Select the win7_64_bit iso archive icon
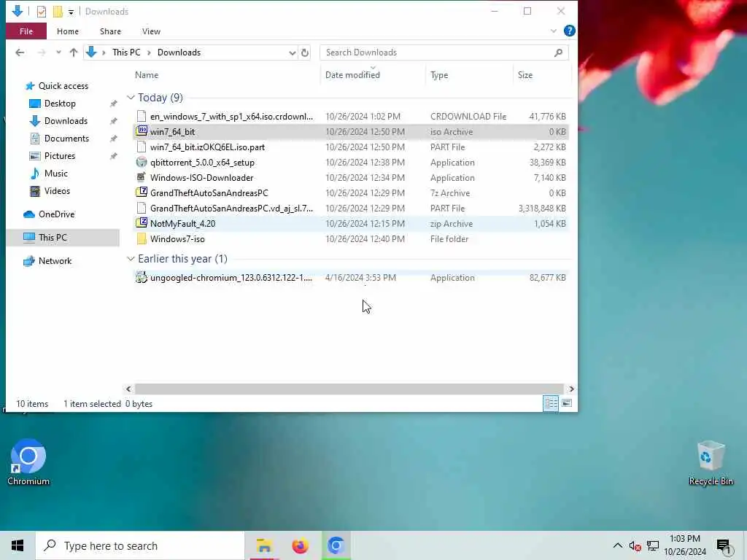This screenshot has width=747, height=560. pyautogui.click(x=142, y=131)
